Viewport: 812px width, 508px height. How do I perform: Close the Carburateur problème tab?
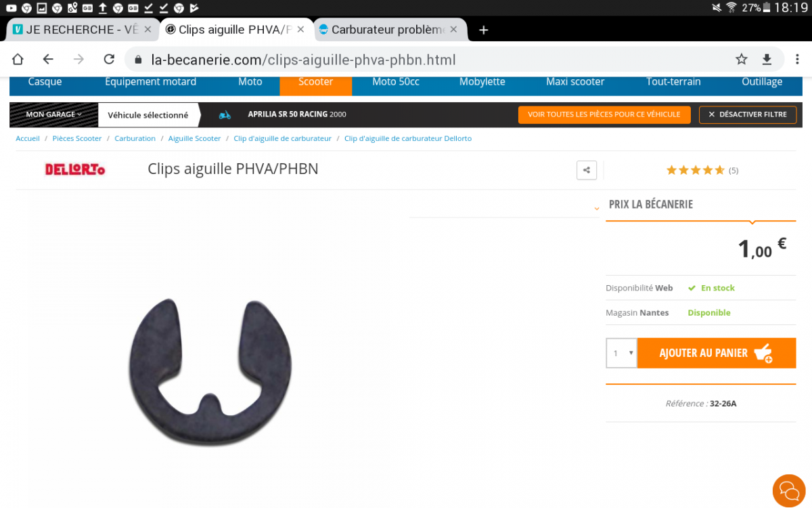(x=453, y=30)
